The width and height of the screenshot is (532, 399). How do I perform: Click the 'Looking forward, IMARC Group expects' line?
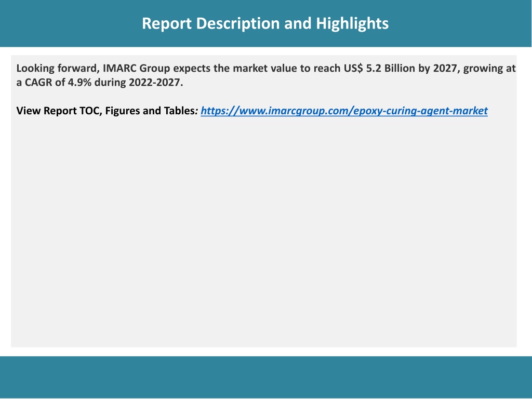pos(266,68)
